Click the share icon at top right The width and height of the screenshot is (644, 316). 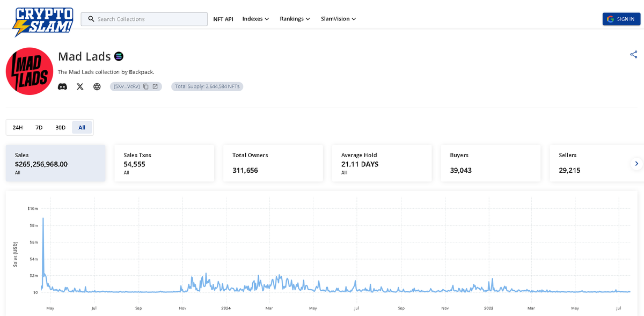[x=634, y=54]
